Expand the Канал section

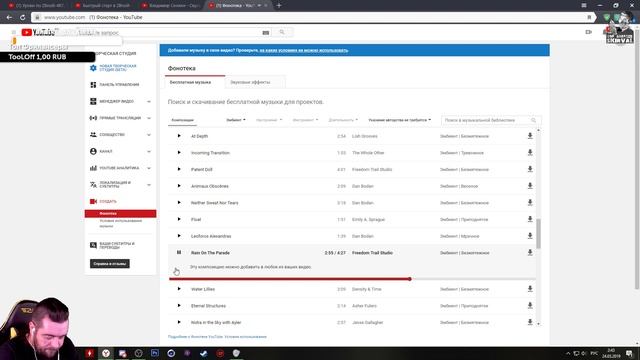coord(149,152)
